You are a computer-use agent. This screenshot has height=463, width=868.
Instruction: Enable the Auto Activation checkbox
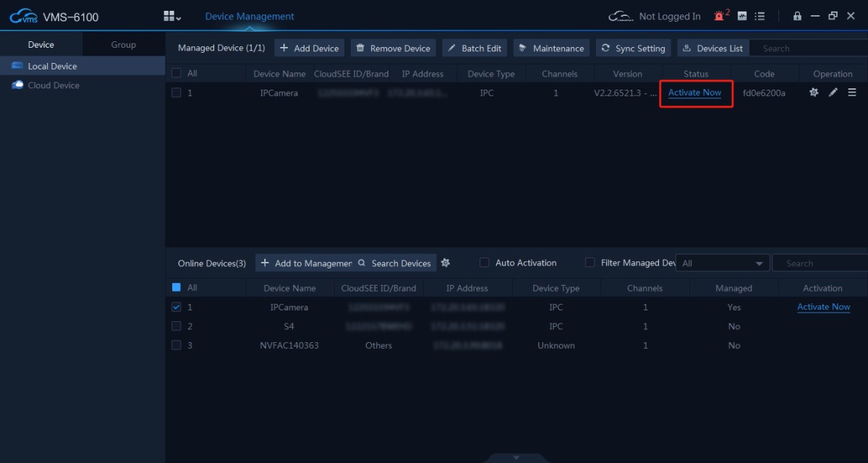[x=485, y=263]
